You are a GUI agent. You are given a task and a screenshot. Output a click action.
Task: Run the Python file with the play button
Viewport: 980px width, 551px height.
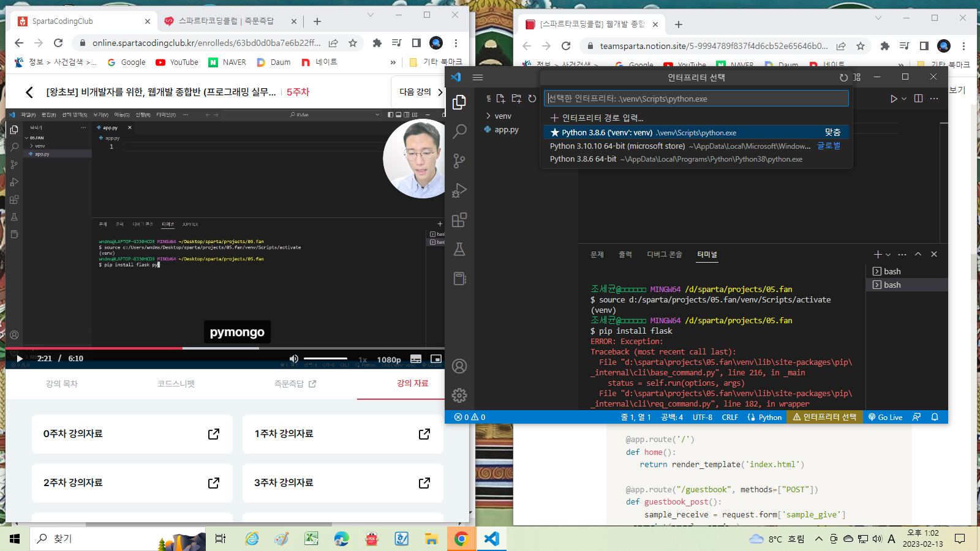[894, 99]
